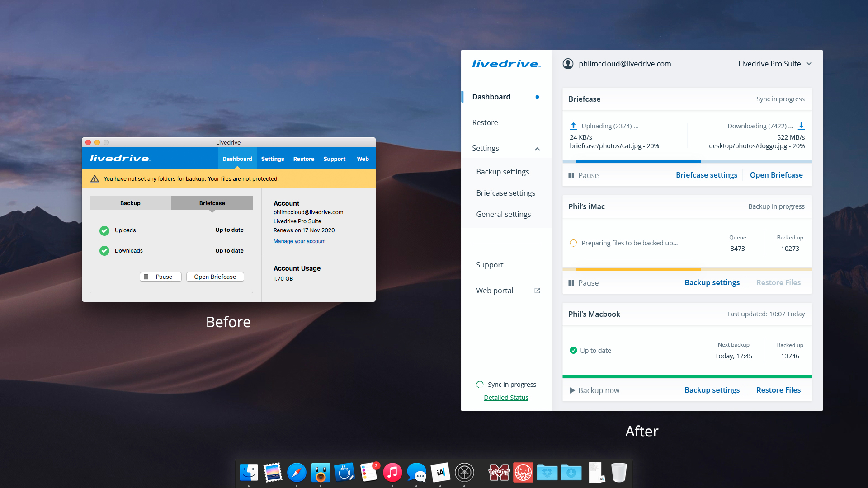Follow the 'Manage your account' link
This screenshot has height=488, width=868.
point(299,241)
